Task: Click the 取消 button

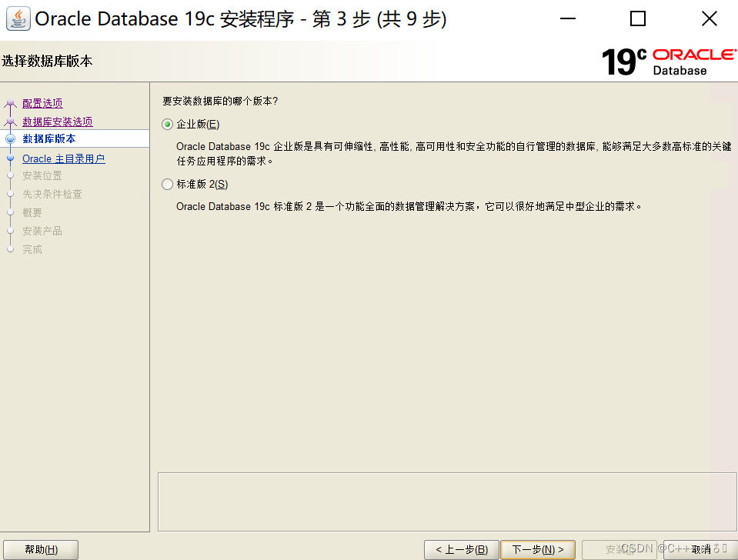Action: (700, 550)
